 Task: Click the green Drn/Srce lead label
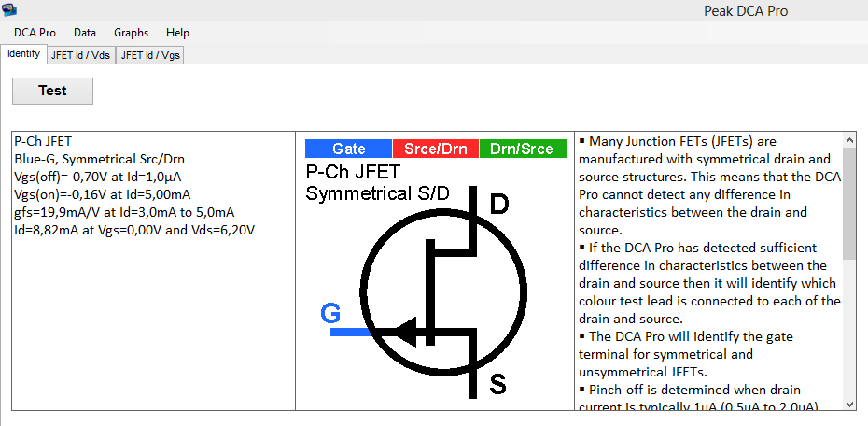(x=523, y=149)
